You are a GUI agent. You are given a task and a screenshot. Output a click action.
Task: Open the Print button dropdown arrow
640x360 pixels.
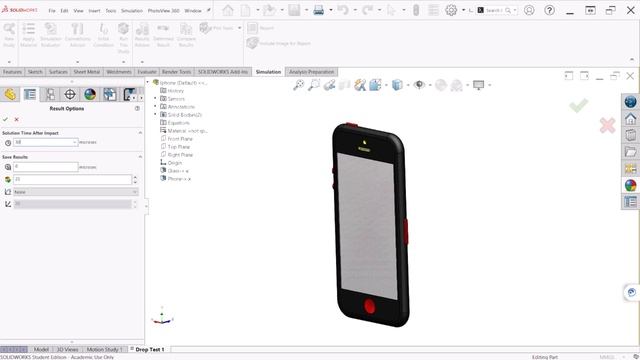click(x=331, y=10)
